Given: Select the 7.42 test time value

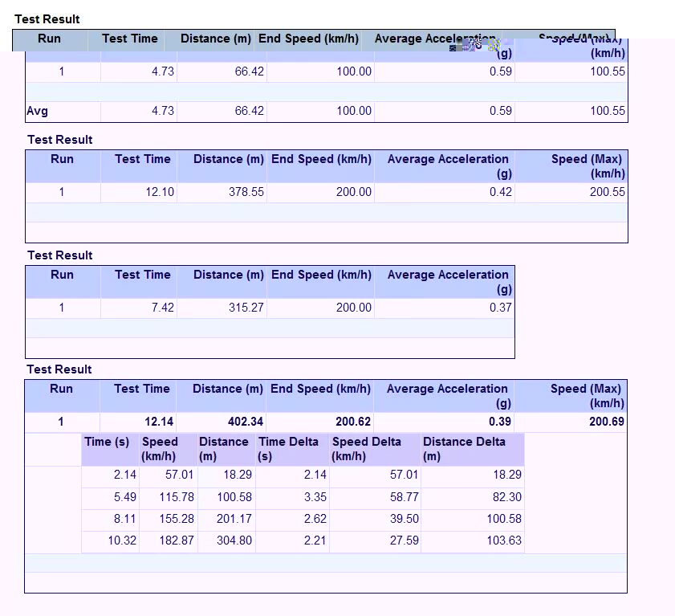Looking at the screenshot, I should tap(161, 308).
